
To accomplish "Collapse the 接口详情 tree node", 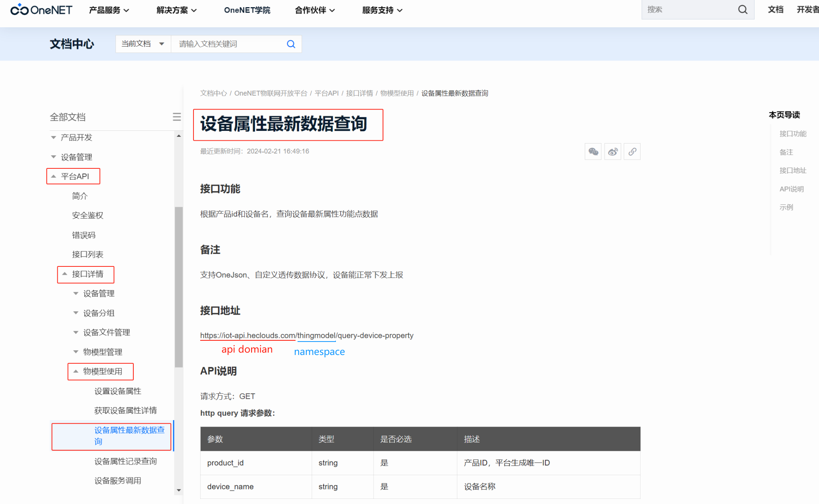I will (64, 274).
